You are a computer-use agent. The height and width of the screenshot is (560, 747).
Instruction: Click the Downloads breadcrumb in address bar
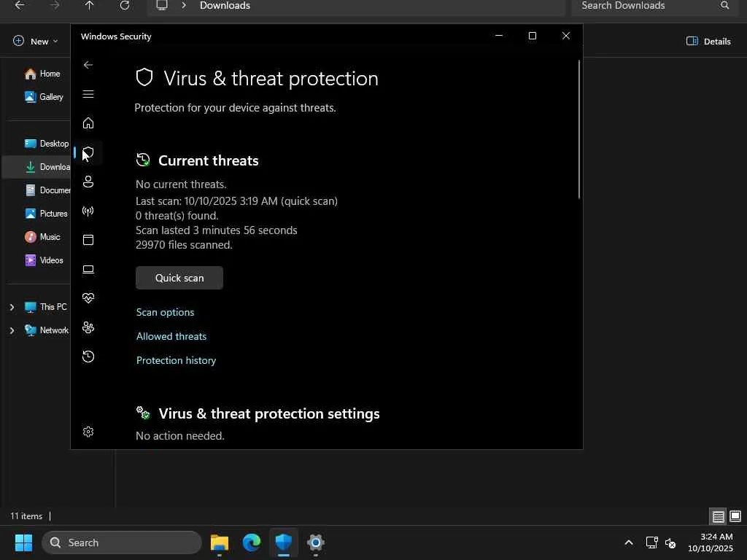(x=225, y=5)
